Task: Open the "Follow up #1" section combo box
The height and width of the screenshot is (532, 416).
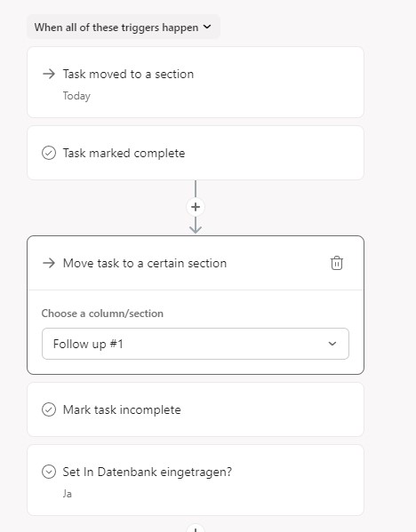Action: pos(196,344)
